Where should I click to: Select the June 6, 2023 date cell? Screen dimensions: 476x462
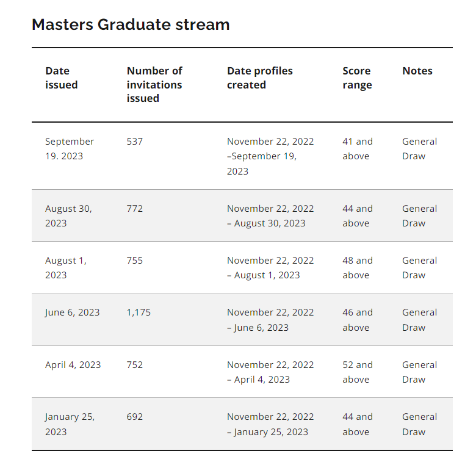tap(72, 312)
